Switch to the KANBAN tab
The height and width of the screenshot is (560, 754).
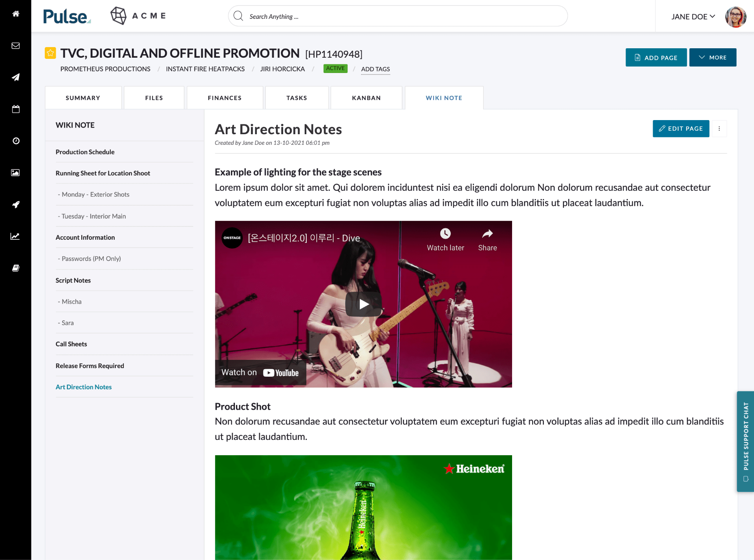click(x=366, y=98)
